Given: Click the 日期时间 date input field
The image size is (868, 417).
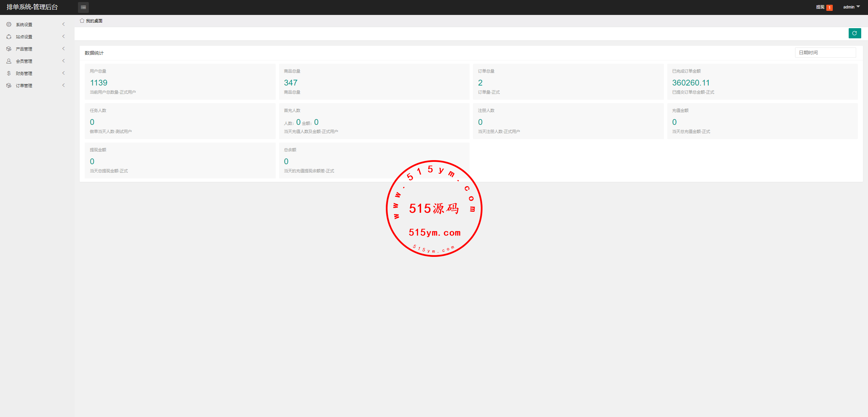Looking at the screenshot, I should coord(825,53).
